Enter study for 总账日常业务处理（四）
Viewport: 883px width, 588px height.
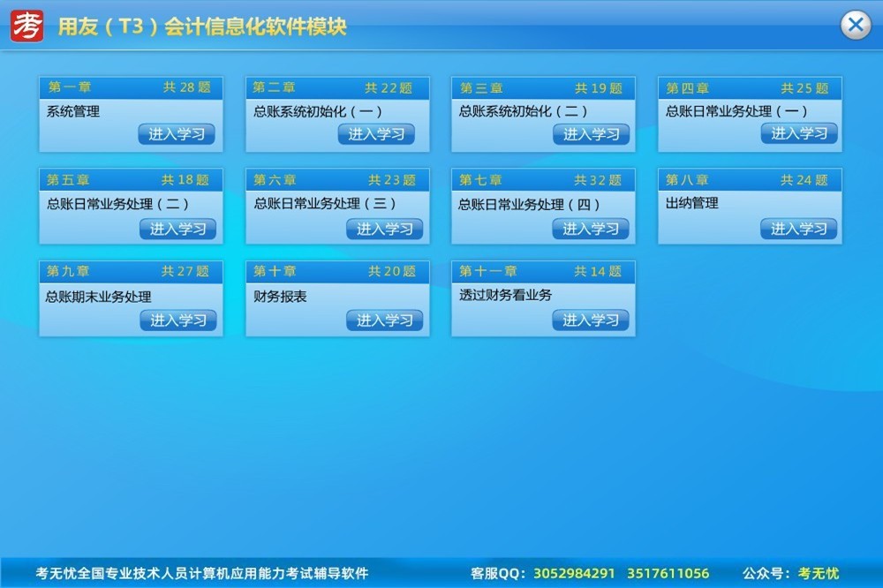click(591, 229)
